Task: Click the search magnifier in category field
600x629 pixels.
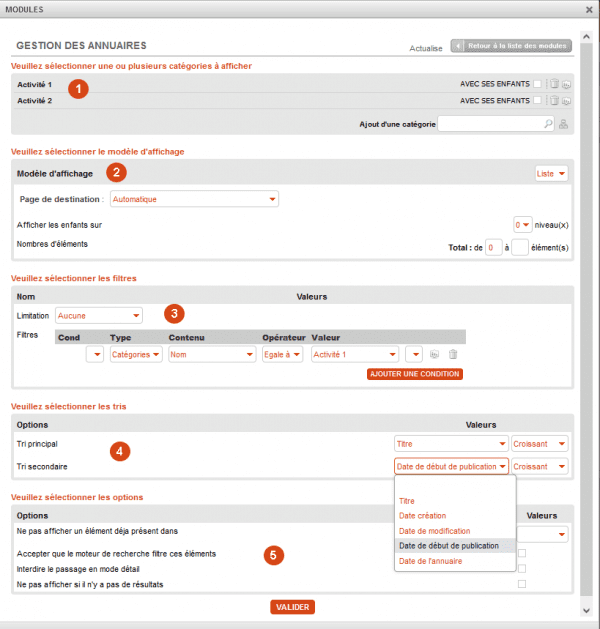Action: coord(547,124)
